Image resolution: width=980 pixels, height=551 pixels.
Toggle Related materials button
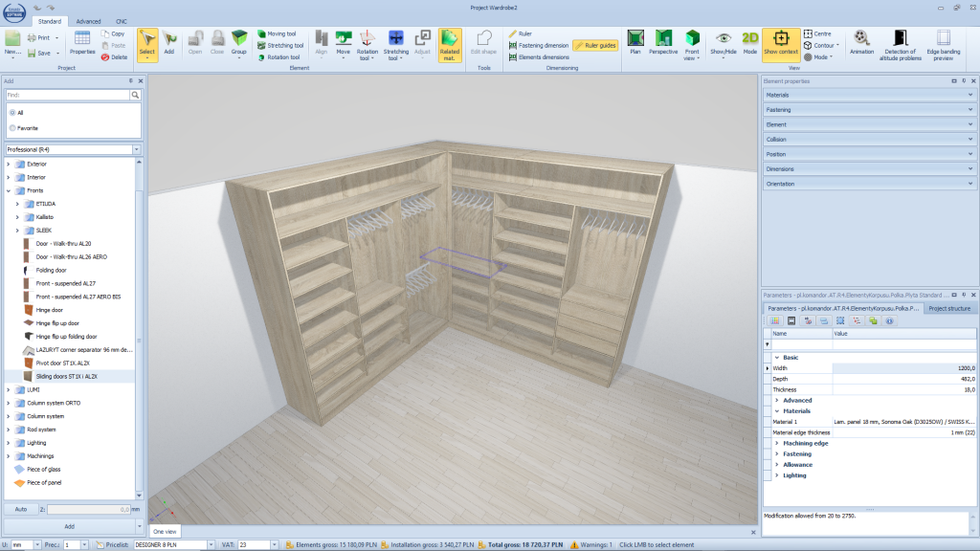coord(450,45)
